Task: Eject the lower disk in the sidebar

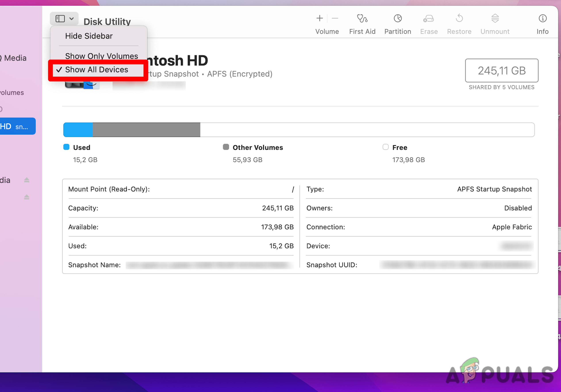Action: (x=26, y=197)
